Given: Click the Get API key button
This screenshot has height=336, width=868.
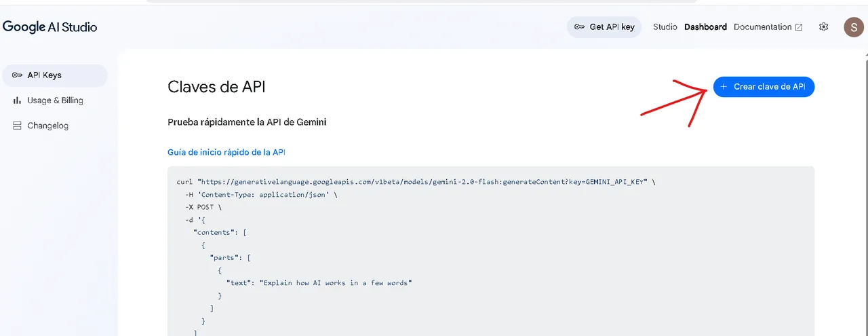Looking at the screenshot, I should pyautogui.click(x=604, y=27).
